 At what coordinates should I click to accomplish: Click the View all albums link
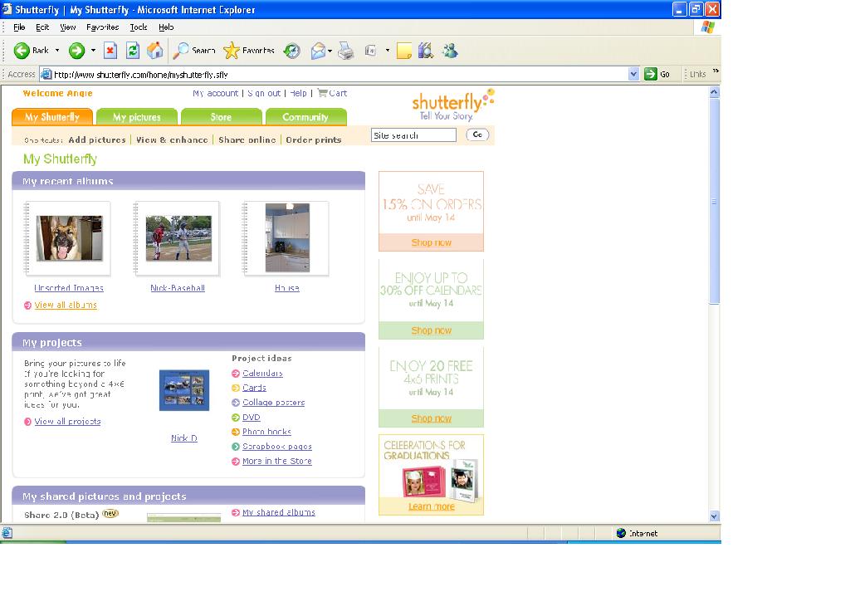coord(66,306)
